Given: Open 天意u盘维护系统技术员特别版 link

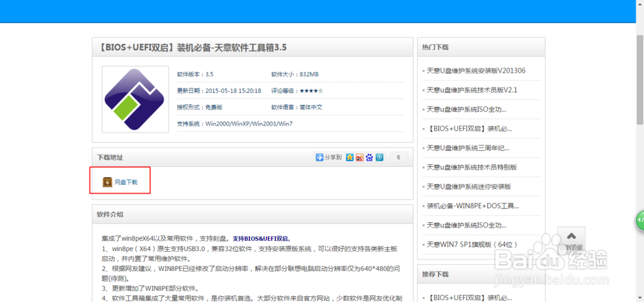Looking at the screenshot, I should 471,167.
